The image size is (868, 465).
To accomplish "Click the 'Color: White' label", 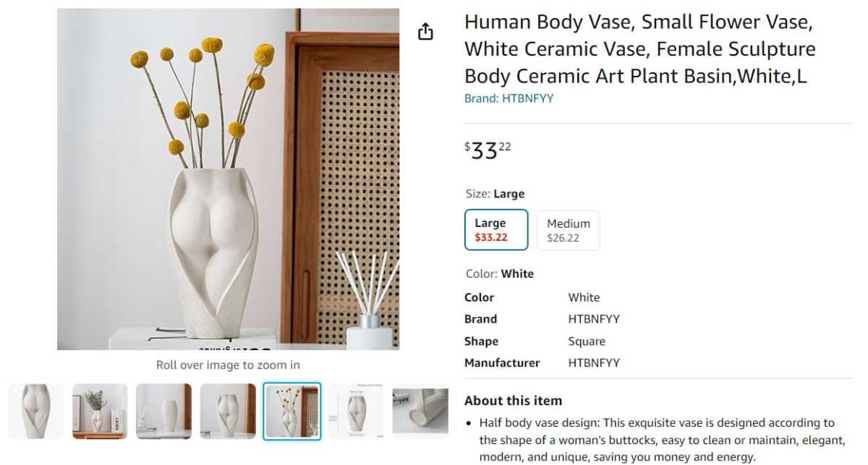I will (499, 273).
